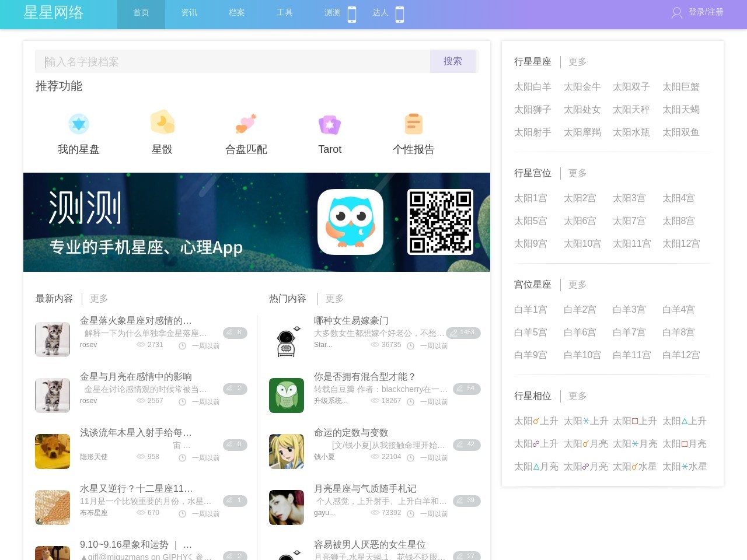The height and width of the screenshot is (560, 747).
Task: Open the Tarot card icon
Action: [x=330, y=124]
